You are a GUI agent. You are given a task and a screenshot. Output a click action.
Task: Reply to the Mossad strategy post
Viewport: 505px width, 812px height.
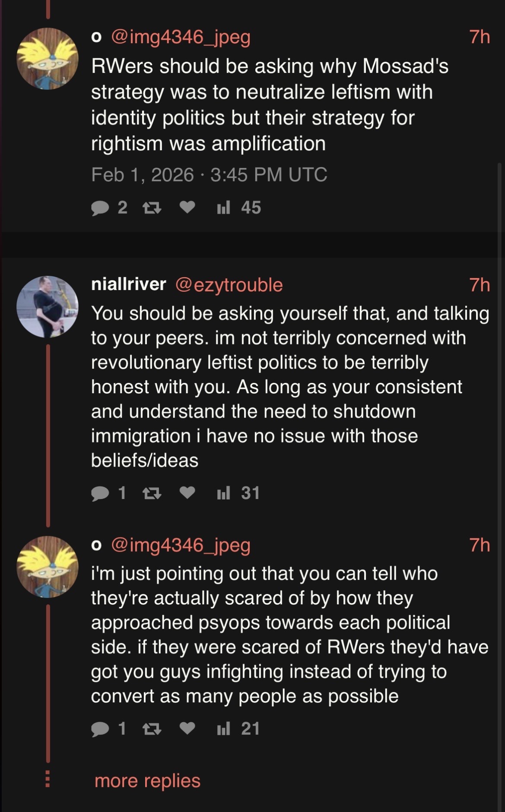(x=100, y=208)
